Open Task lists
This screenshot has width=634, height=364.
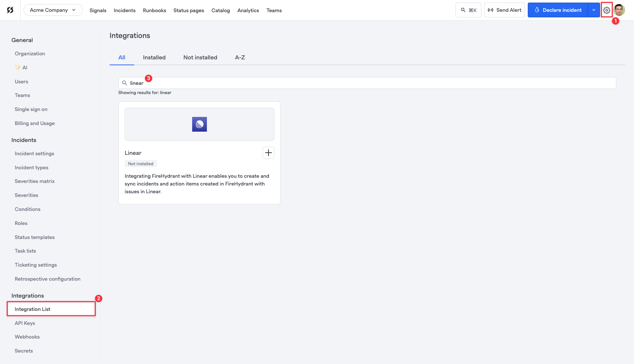(25, 251)
